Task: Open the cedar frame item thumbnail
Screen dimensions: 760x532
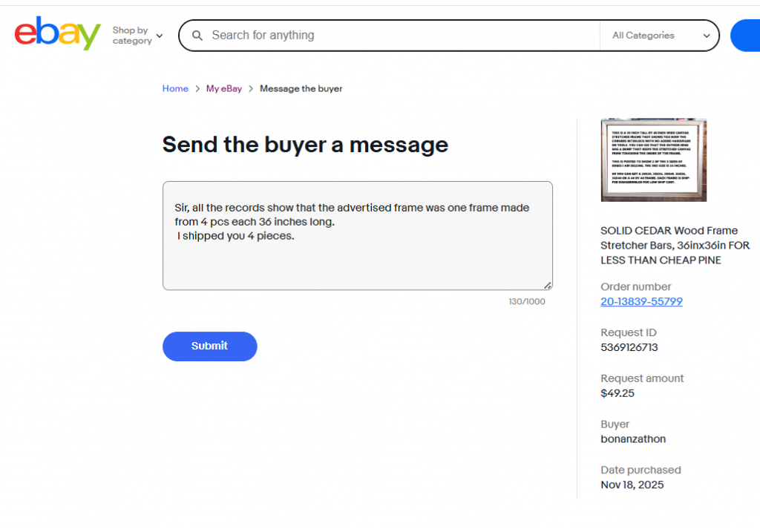Action: 653,160
